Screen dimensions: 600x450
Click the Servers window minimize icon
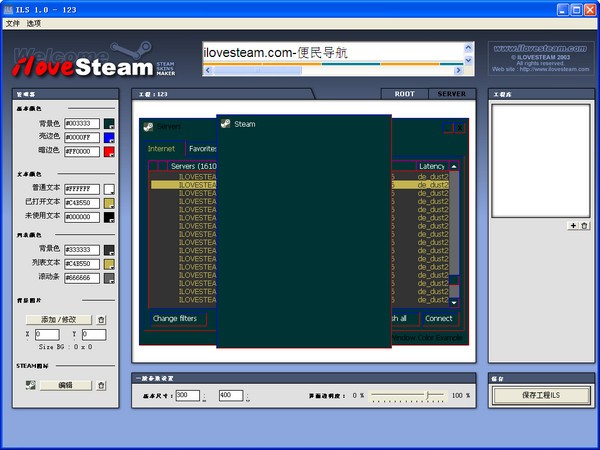pos(448,128)
